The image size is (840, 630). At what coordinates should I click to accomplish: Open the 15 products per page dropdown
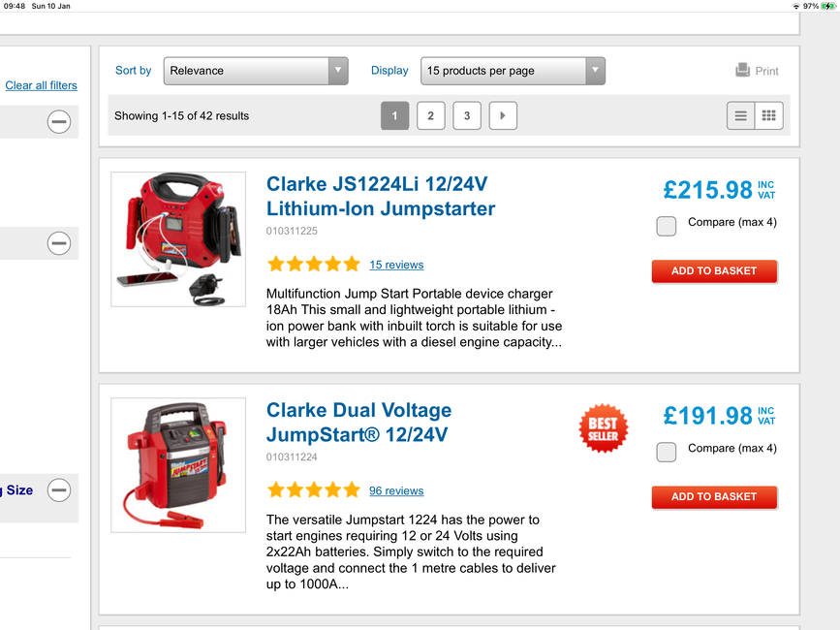click(513, 71)
